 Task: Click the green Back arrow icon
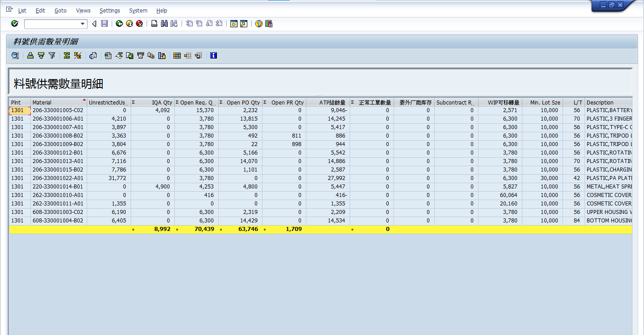pyautogui.click(x=119, y=24)
